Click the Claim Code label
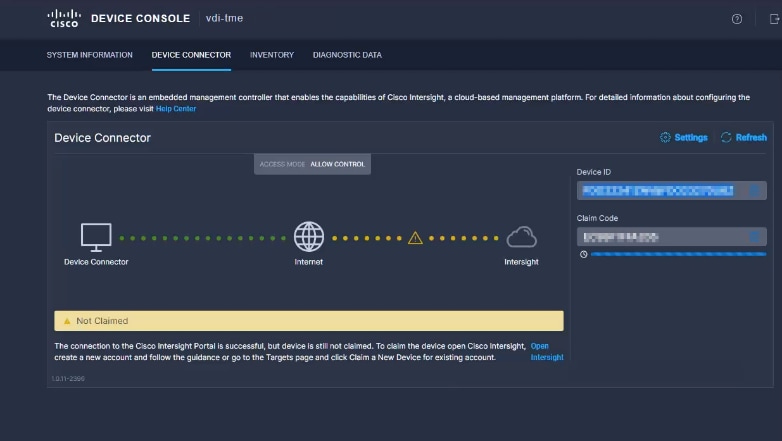The height and width of the screenshot is (441, 782). tap(597, 218)
